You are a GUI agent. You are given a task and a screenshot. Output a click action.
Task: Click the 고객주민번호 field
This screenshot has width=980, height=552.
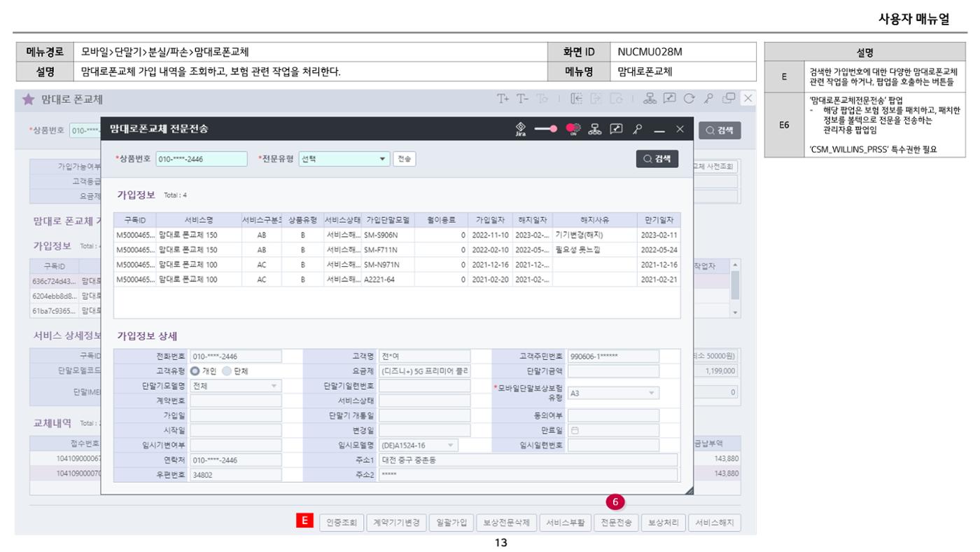(x=613, y=356)
